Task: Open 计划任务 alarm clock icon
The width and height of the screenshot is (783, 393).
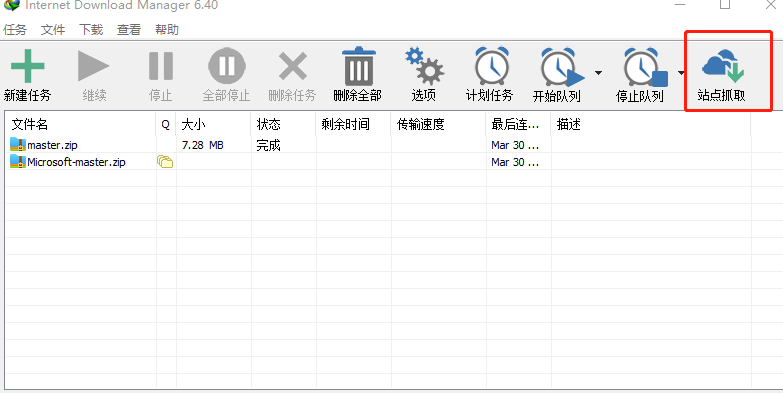Action: [x=491, y=66]
